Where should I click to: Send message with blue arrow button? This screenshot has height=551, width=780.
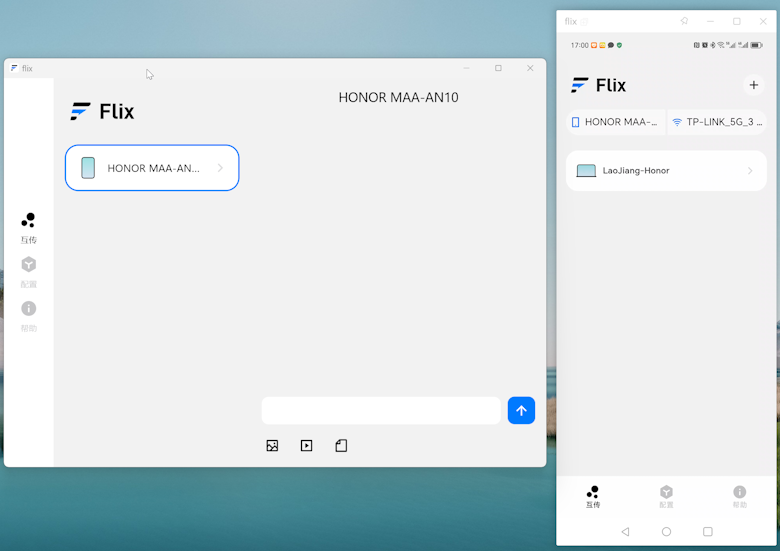pos(521,410)
